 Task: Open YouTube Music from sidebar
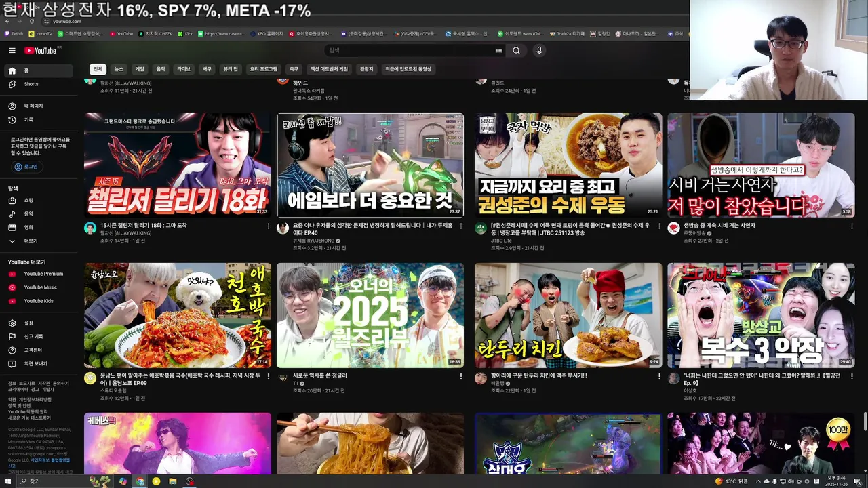(39, 287)
